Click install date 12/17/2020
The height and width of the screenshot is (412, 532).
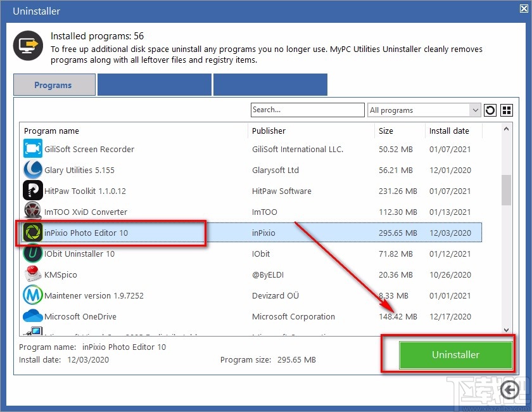click(x=450, y=316)
